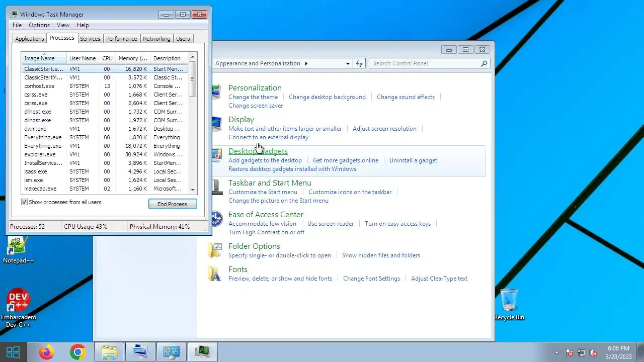
Task: Switch to the Performance tab
Action: [x=121, y=39]
